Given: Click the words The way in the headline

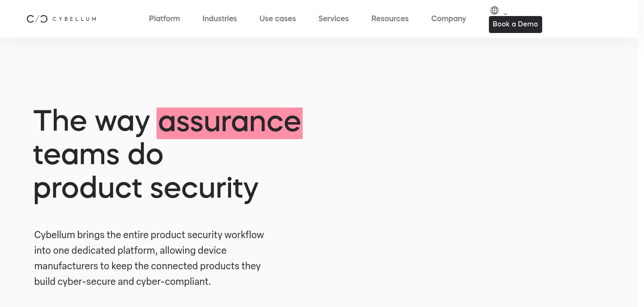Looking at the screenshot, I should 92,121.
